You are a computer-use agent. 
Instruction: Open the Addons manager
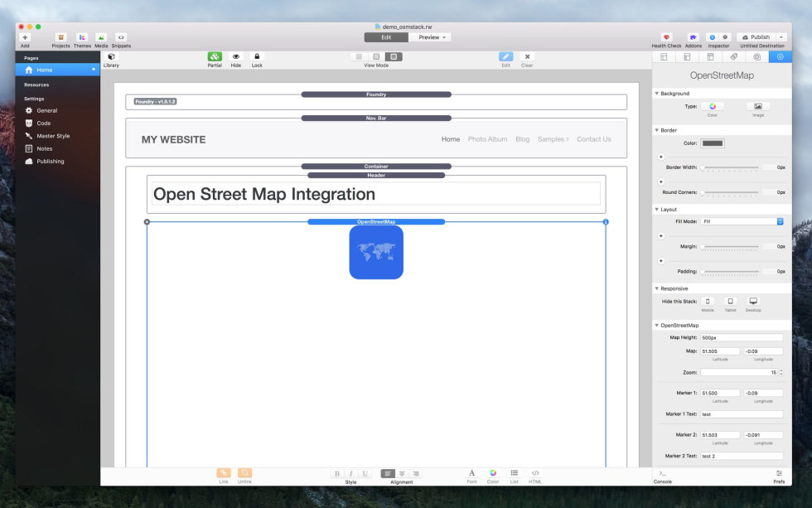pyautogui.click(x=693, y=37)
